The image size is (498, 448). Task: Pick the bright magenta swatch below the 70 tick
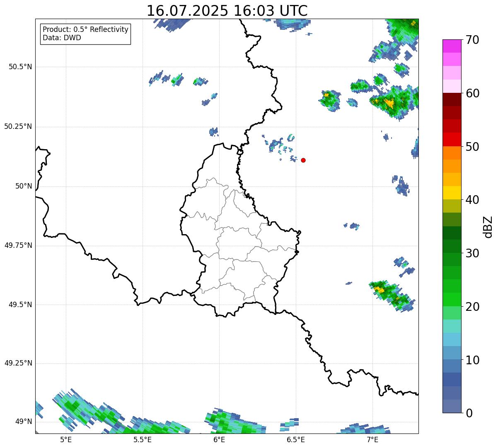452,46
